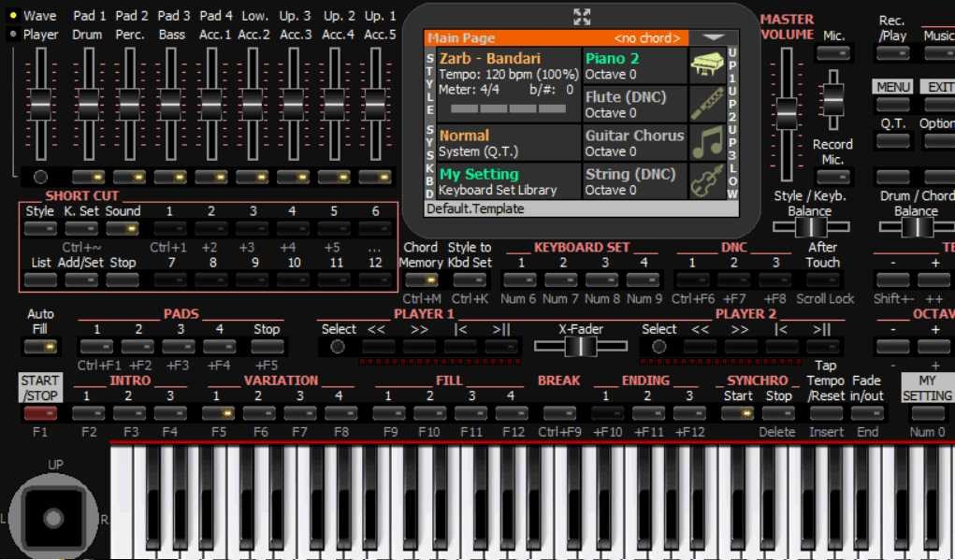Screen dimensions: 955x560
Task: Toggle the Auto Fill button
Action: click(40, 347)
